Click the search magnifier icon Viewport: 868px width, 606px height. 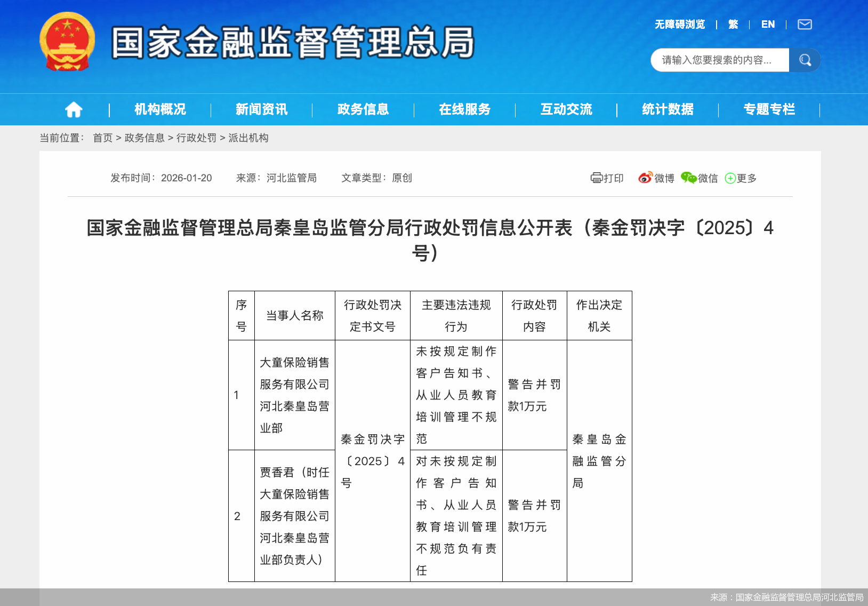pyautogui.click(x=805, y=60)
